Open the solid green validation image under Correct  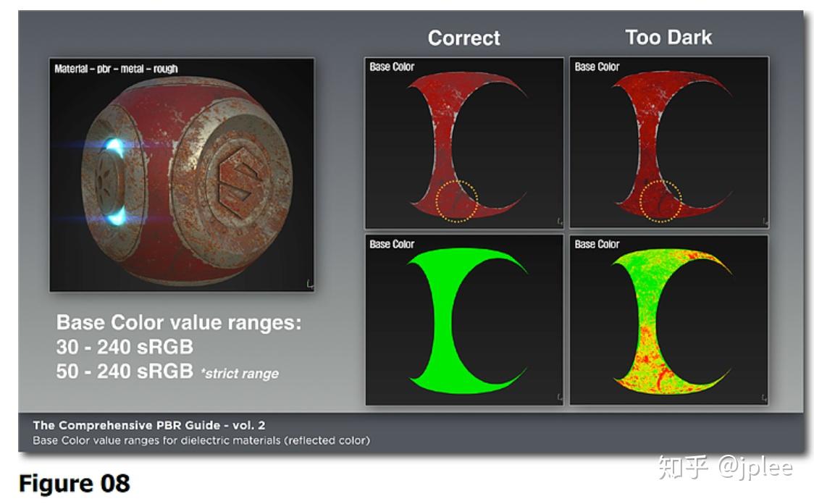(x=464, y=320)
